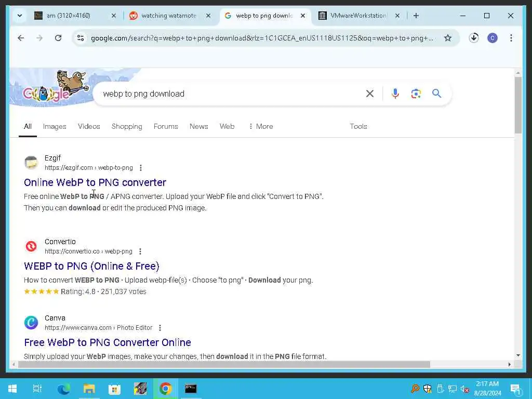Image resolution: width=532 pixels, height=399 pixels.
Task: Open a new browser tab
Action: tap(416, 16)
